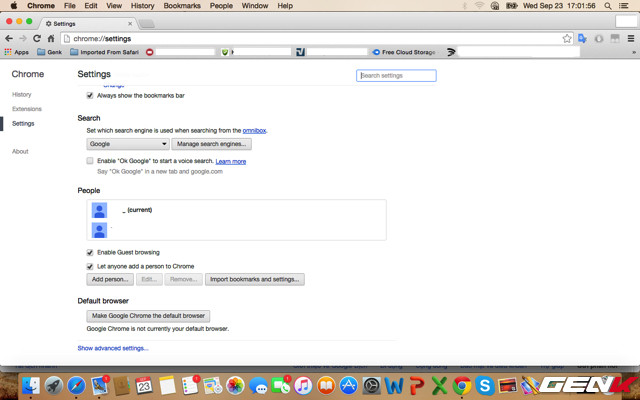Viewport: 640px width, 400px height.
Task: Launch Safari from the Dock
Action: [x=77, y=385]
